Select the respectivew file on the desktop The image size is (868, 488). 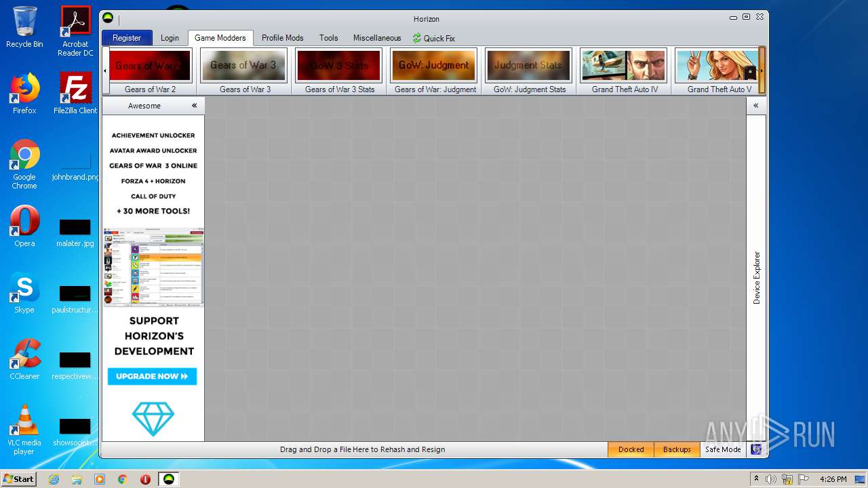(75, 365)
